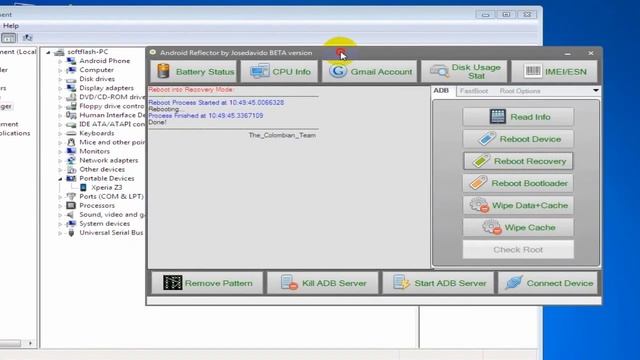Click the IMEI/ESN button
The height and width of the screenshot is (360, 640).
[554, 71]
